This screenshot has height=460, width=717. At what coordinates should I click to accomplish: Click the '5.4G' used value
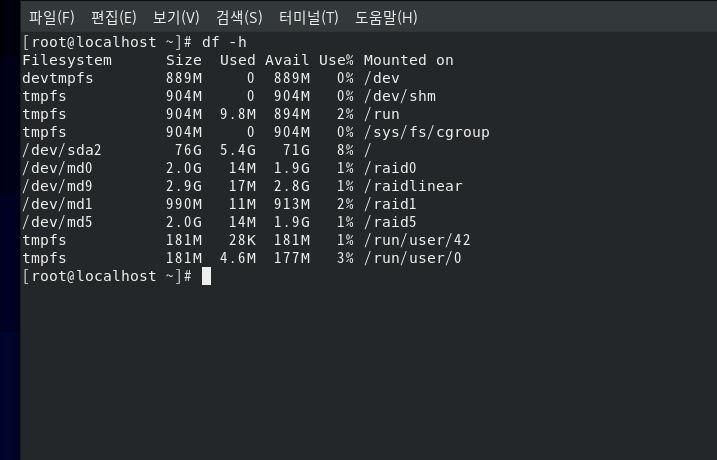237,150
